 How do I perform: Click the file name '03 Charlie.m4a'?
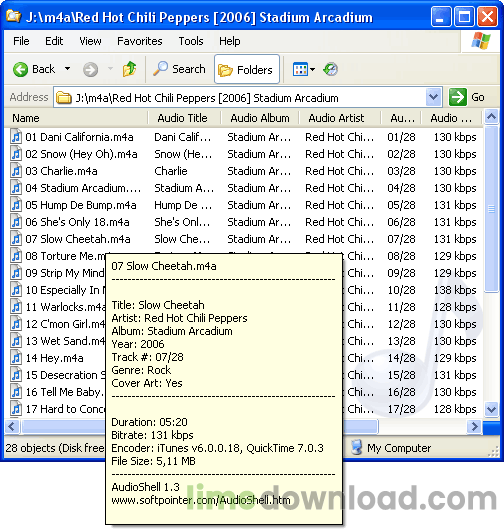(x=61, y=171)
